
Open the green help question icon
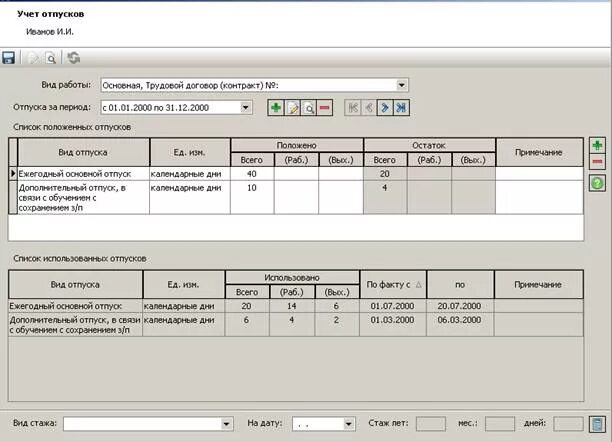tap(597, 183)
